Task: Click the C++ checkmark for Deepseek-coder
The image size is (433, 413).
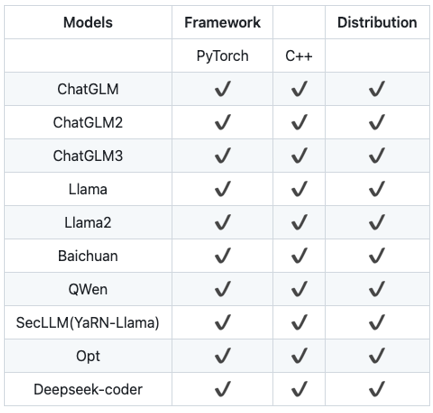Action: 299,389
